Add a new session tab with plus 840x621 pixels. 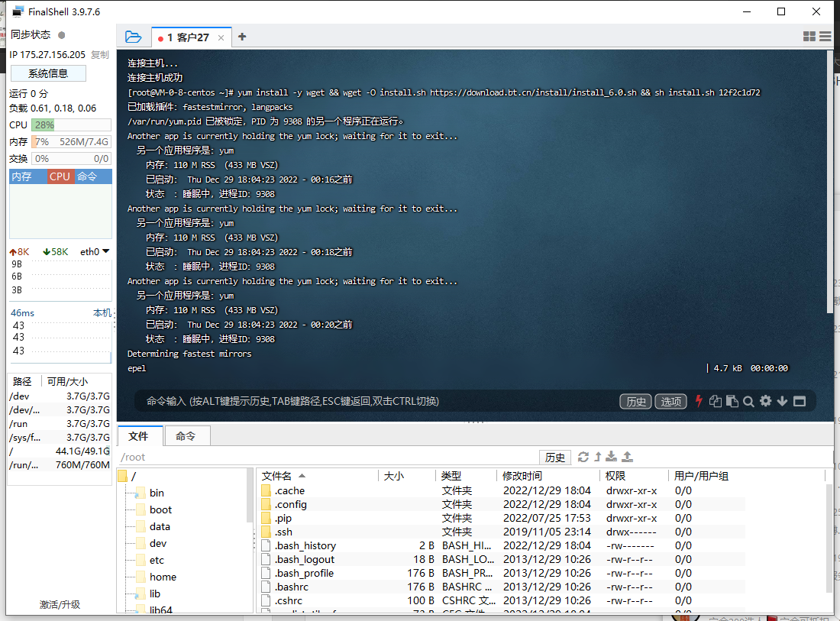tap(242, 37)
